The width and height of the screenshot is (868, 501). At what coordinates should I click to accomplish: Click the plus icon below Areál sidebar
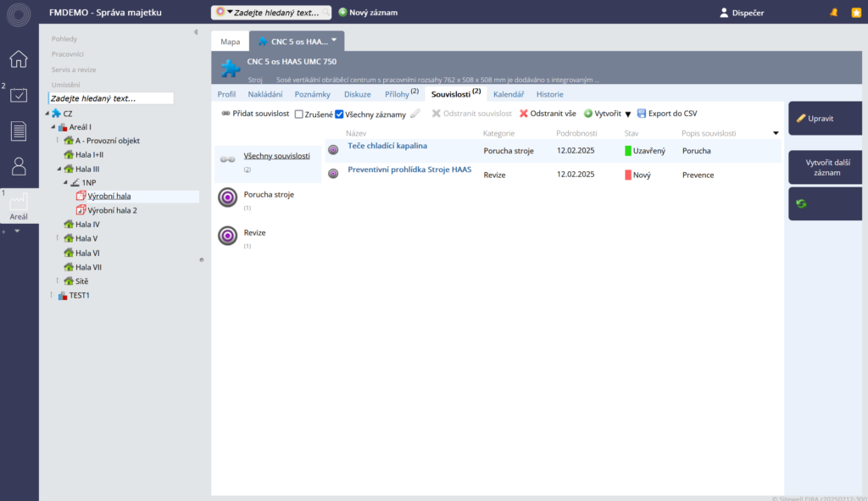click(x=4, y=231)
